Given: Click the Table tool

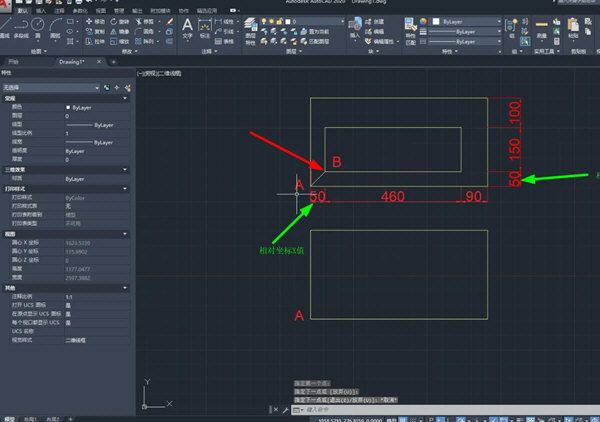Looking at the screenshot, I should pos(224,41).
